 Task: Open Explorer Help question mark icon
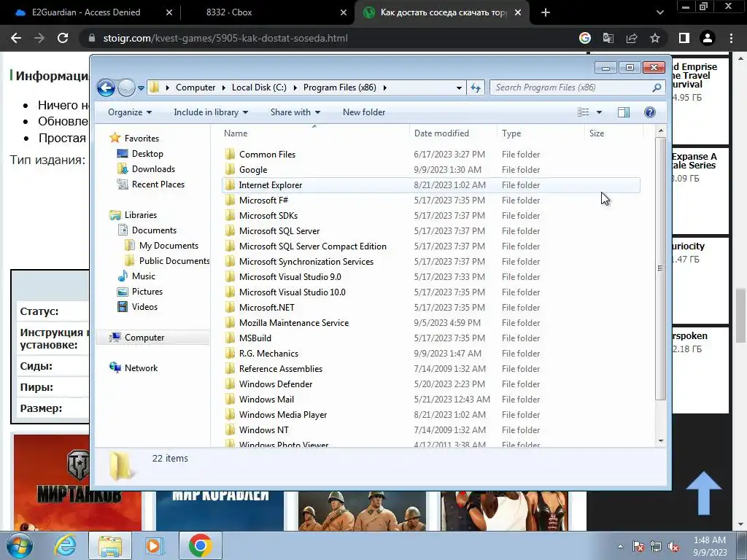point(650,112)
